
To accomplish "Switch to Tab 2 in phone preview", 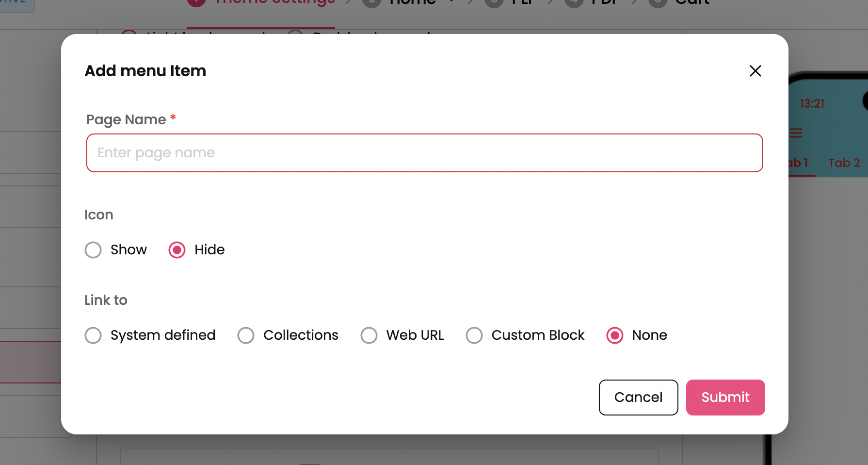I will click(844, 163).
